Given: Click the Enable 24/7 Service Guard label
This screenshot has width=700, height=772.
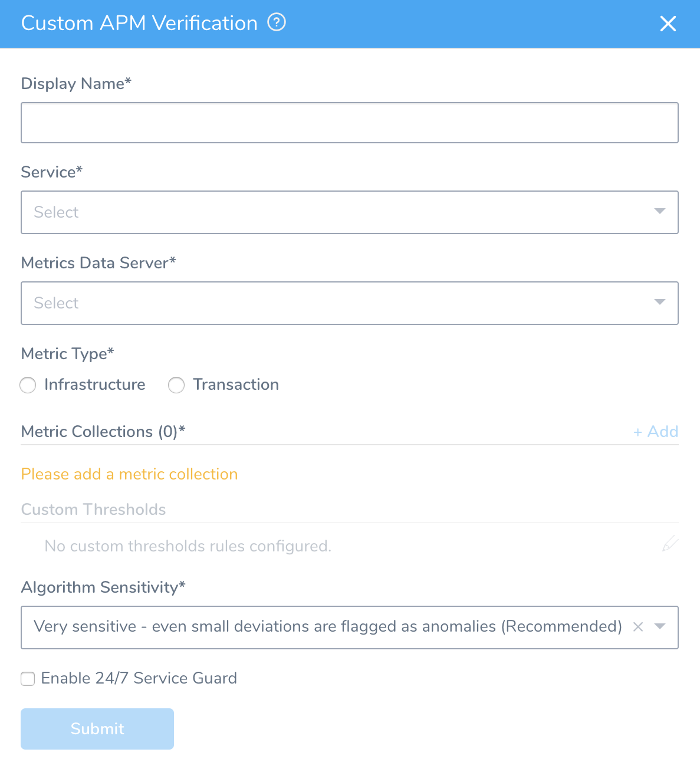Looking at the screenshot, I should pos(139,678).
